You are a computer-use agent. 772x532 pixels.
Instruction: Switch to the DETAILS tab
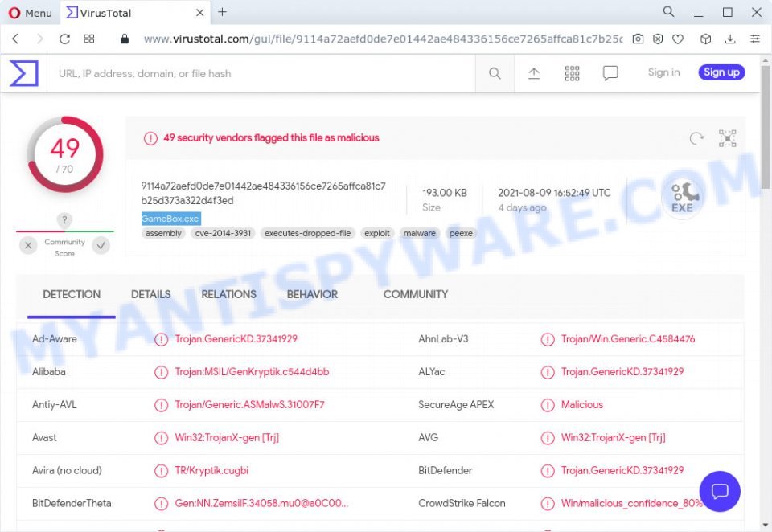click(150, 294)
